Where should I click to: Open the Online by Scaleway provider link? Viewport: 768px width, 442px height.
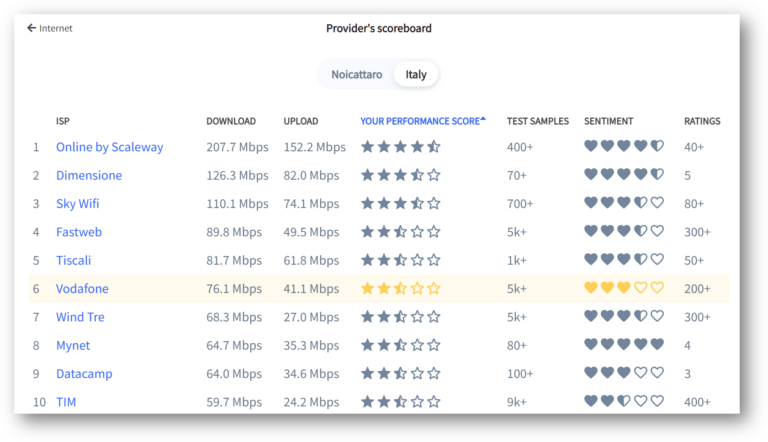(109, 147)
